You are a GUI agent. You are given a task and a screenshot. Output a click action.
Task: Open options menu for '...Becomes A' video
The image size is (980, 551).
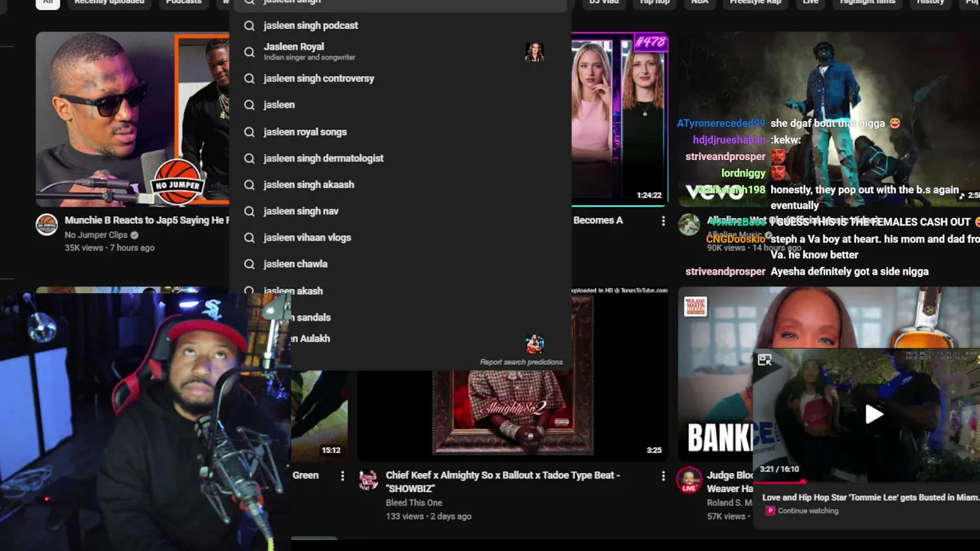pyautogui.click(x=663, y=220)
